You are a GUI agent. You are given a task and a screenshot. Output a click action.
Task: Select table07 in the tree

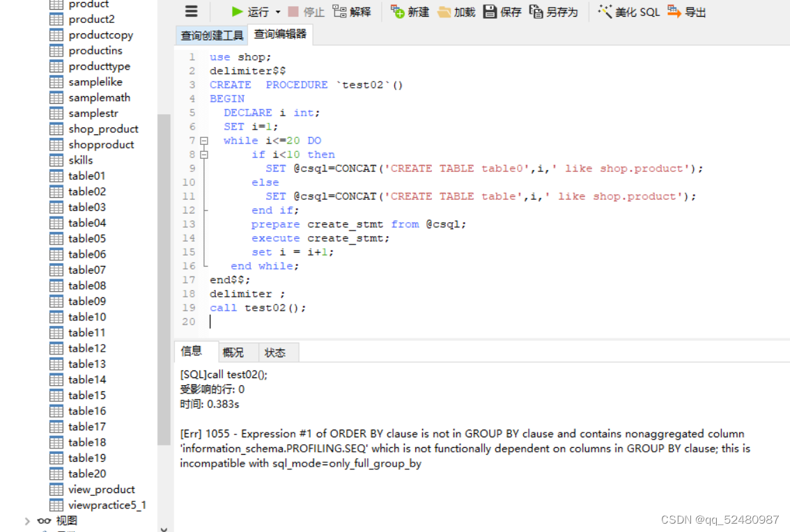click(x=86, y=269)
